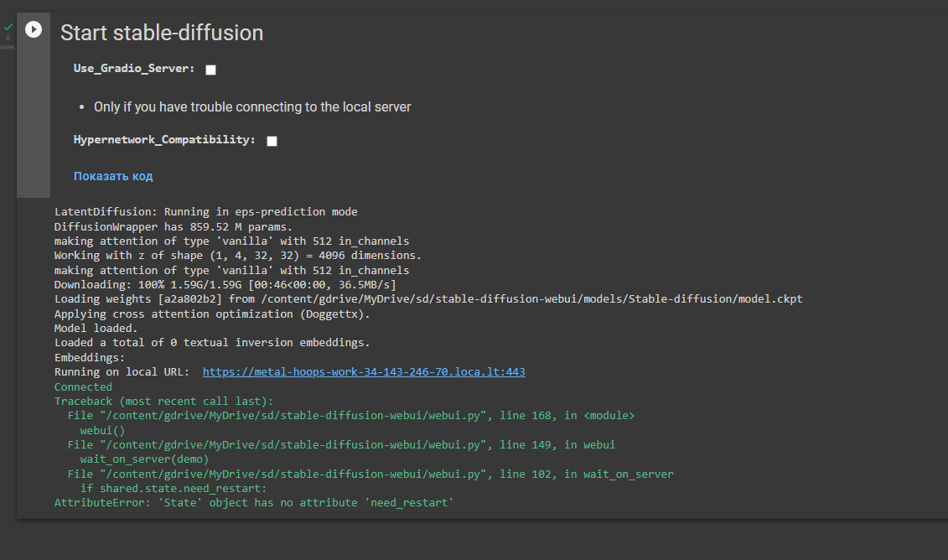Click the Embeddings output line

point(88,357)
